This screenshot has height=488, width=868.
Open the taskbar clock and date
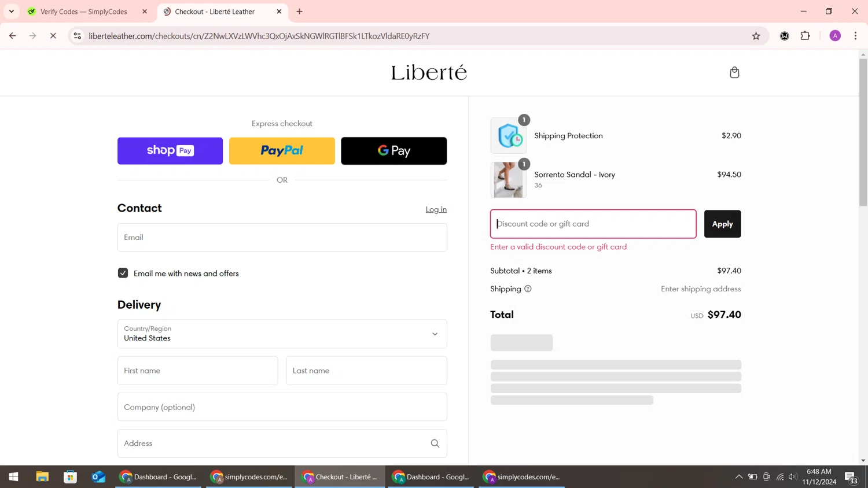coord(819,477)
